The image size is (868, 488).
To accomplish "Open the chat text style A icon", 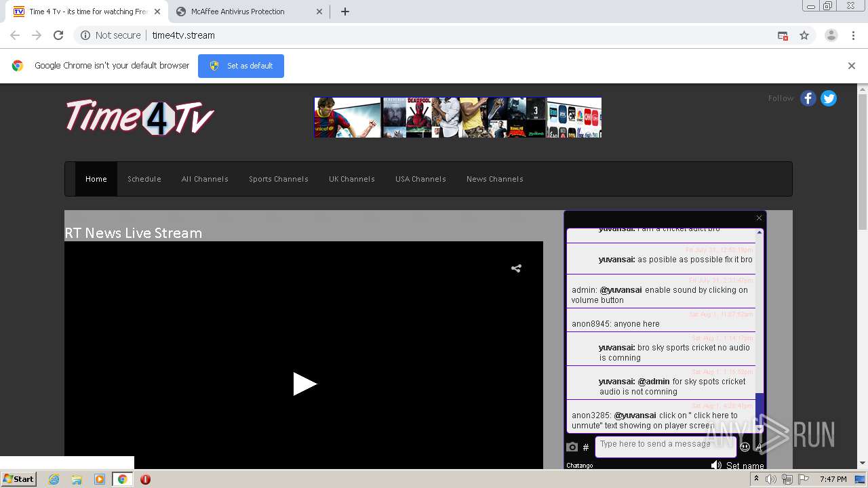I will (x=759, y=447).
